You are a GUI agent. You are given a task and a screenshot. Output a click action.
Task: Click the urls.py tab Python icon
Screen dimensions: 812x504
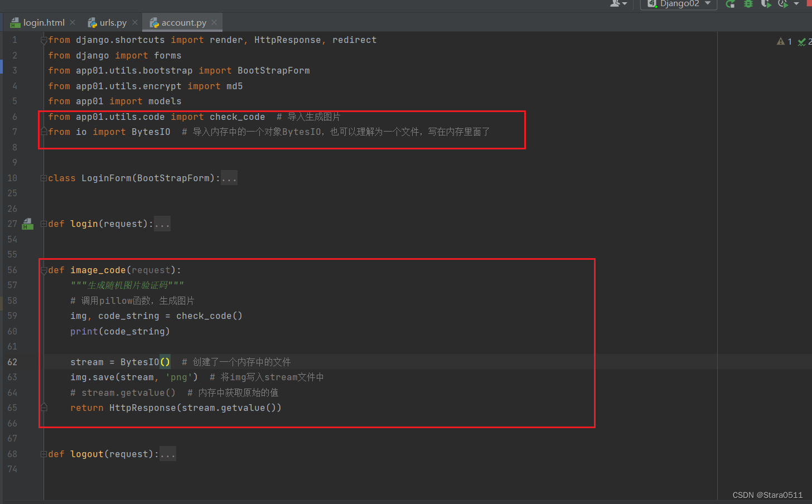pos(93,22)
